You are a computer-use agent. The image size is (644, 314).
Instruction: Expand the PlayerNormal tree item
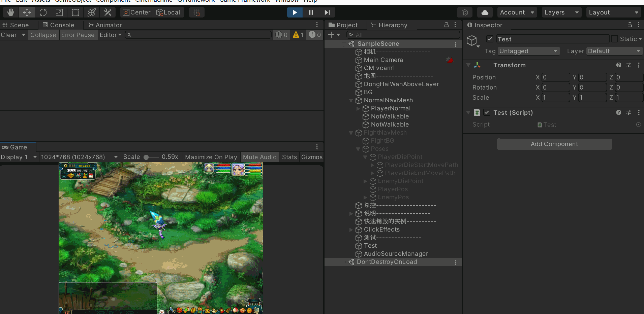click(358, 109)
